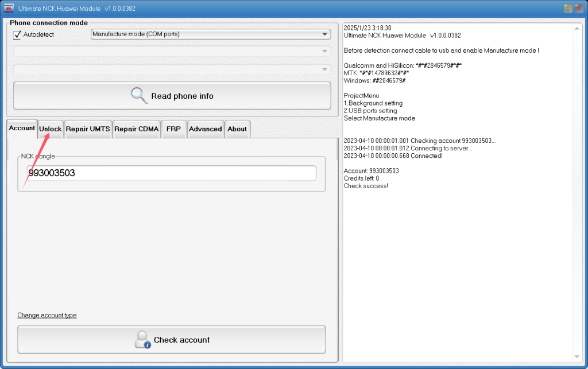Image resolution: width=588 pixels, height=369 pixels.
Task: Open the Repair UMTS tab
Action: click(x=88, y=129)
